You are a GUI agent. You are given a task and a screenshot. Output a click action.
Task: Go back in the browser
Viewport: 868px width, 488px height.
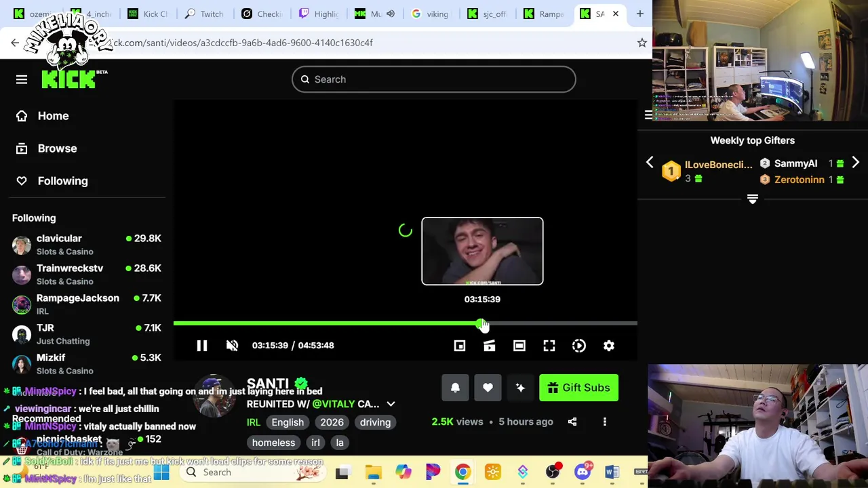click(15, 43)
